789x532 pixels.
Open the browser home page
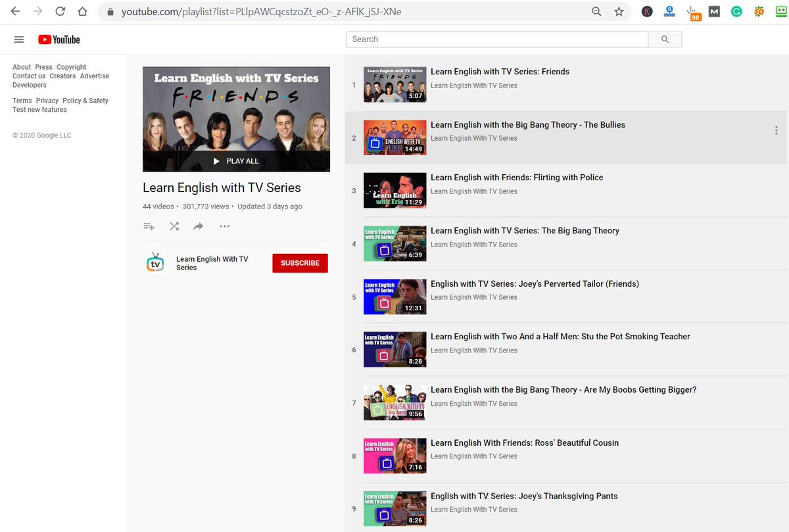tap(82, 11)
